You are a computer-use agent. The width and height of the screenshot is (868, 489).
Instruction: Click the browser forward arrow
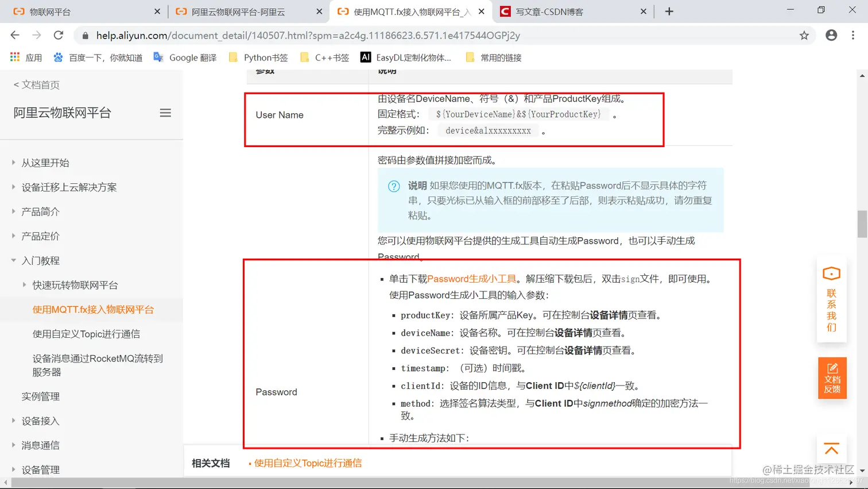coord(37,35)
